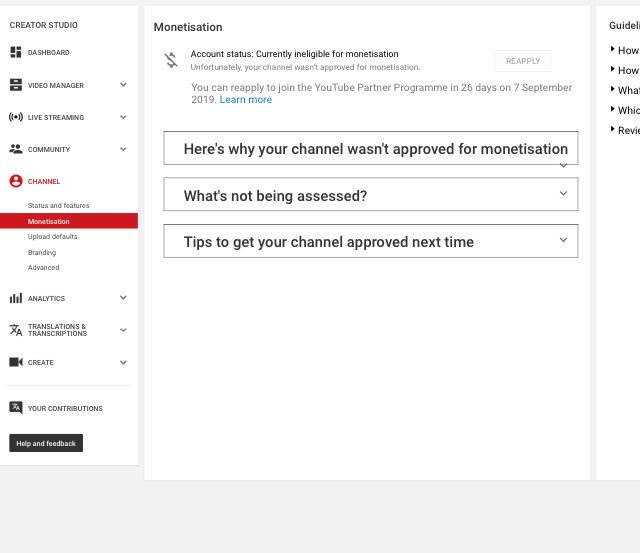The width and height of the screenshot is (640, 553).
Task: Click the Community people icon
Action: click(x=16, y=149)
